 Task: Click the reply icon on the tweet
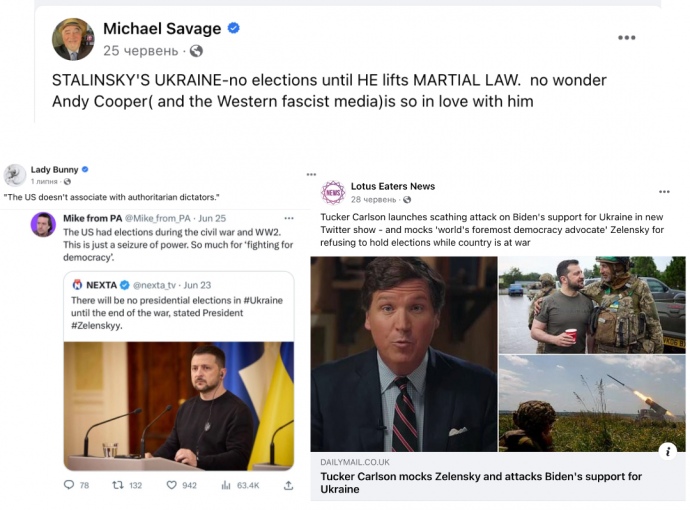tap(69, 486)
